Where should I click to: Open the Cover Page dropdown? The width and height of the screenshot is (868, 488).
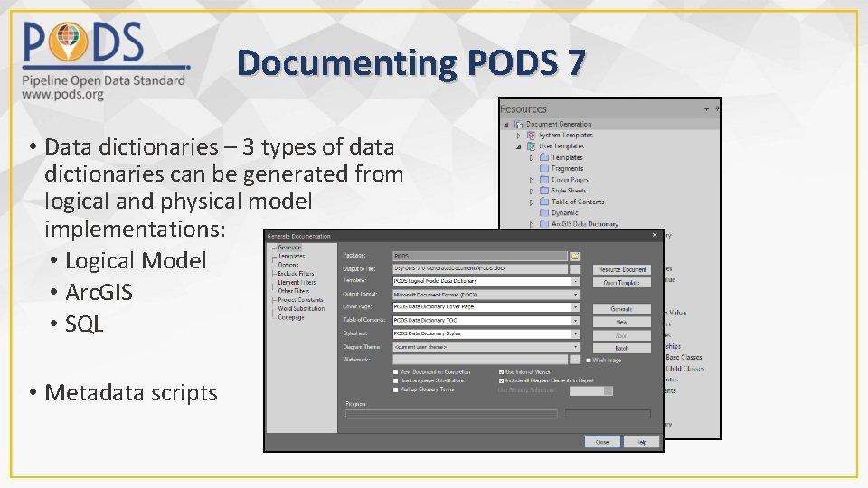pos(575,307)
